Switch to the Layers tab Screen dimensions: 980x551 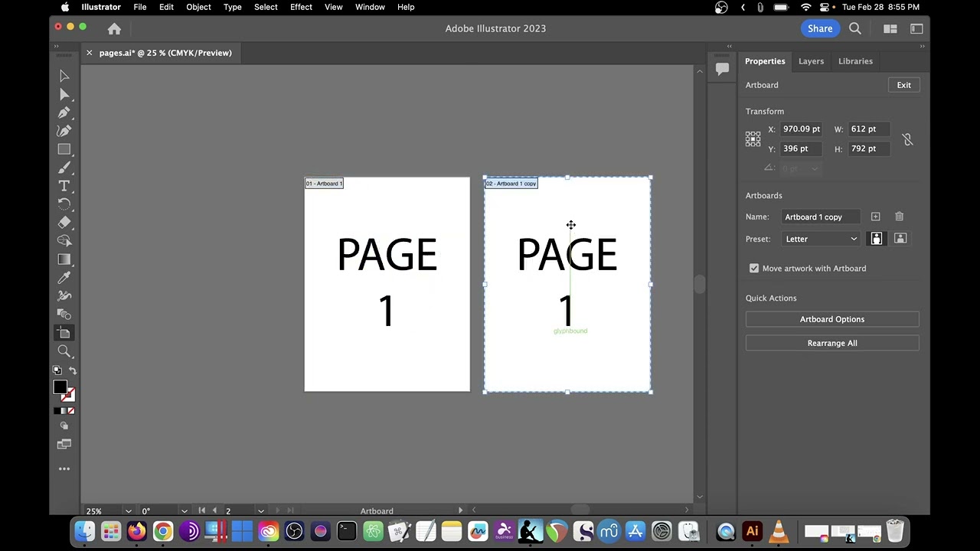(811, 61)
